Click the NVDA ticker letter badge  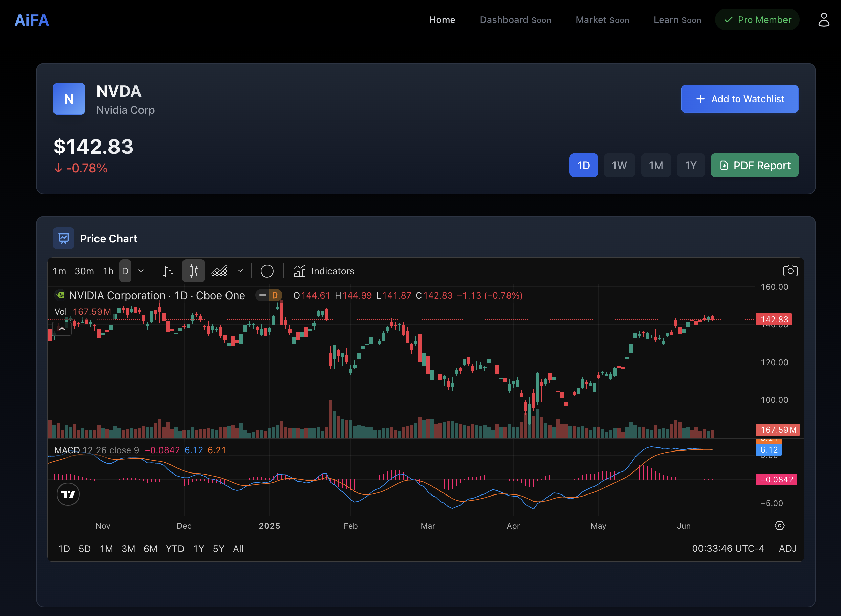pos(69,99)
